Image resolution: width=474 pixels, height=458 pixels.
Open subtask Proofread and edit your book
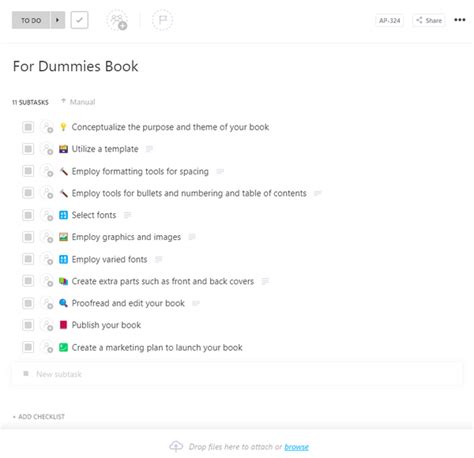pos(128,303)
